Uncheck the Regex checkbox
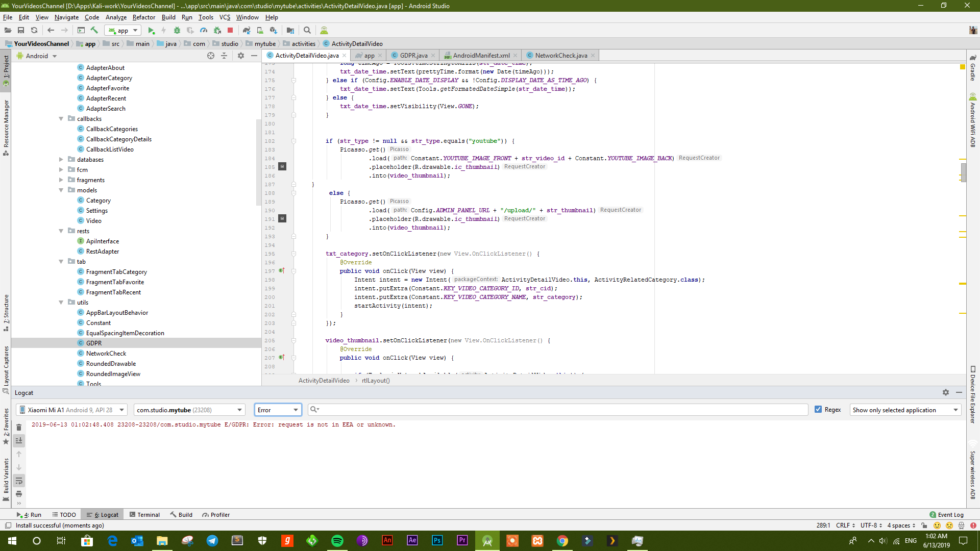The image size is (980, 551). click(818, 410)
